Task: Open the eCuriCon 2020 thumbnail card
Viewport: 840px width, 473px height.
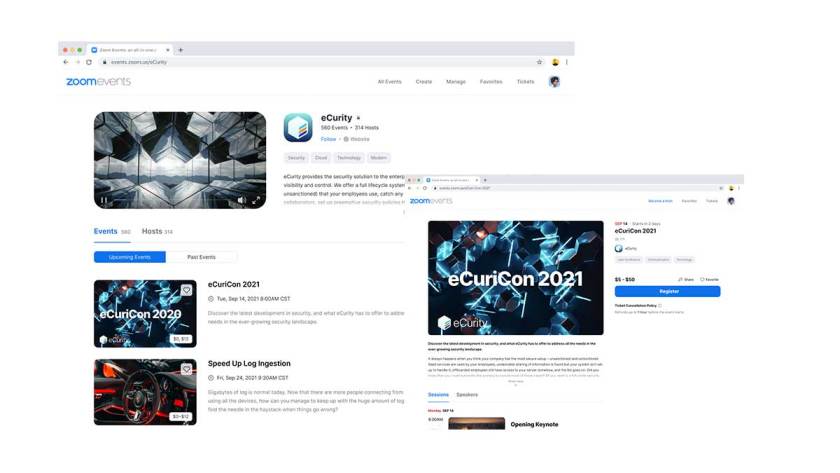Action: (x=145, y=314)
